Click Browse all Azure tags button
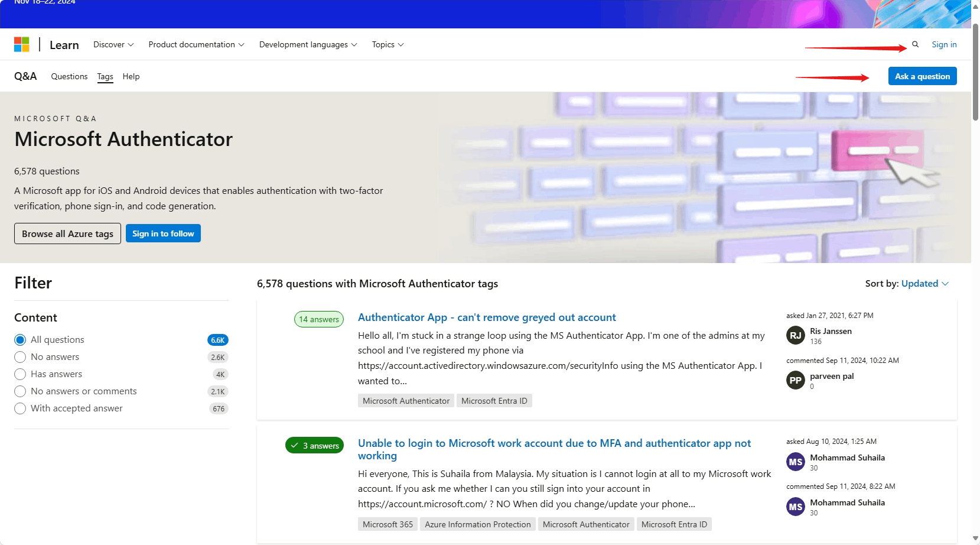 coord(67,233)
